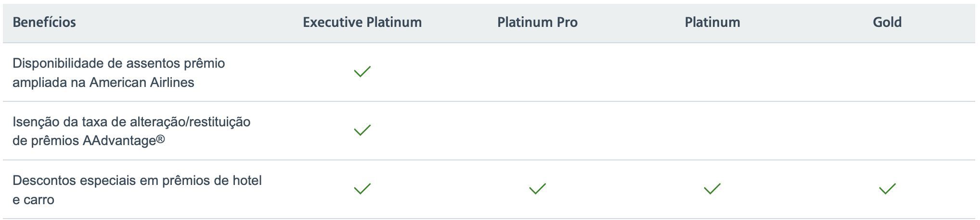Click Executive Platinum checkmark for hotel discounts

(362, 189)
